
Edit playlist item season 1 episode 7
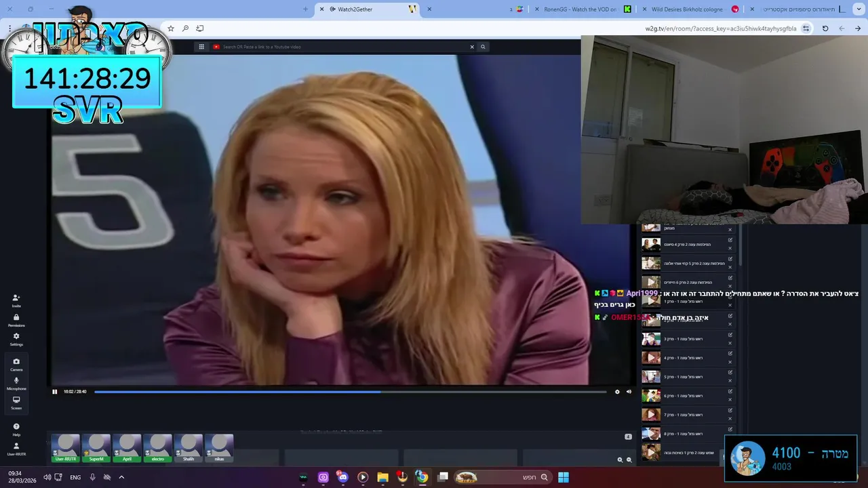point(730,410)
